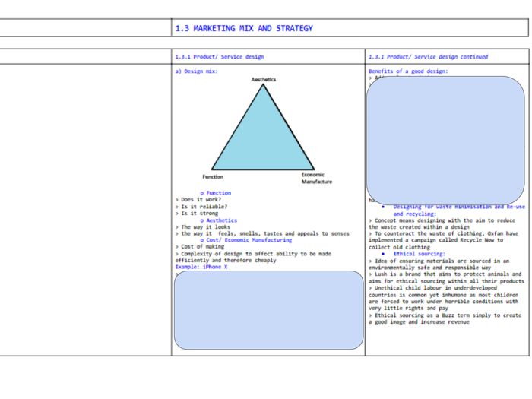Click the 'Function' label below the triangle
The width and height of the screenshot is (532, 399).
213,177
